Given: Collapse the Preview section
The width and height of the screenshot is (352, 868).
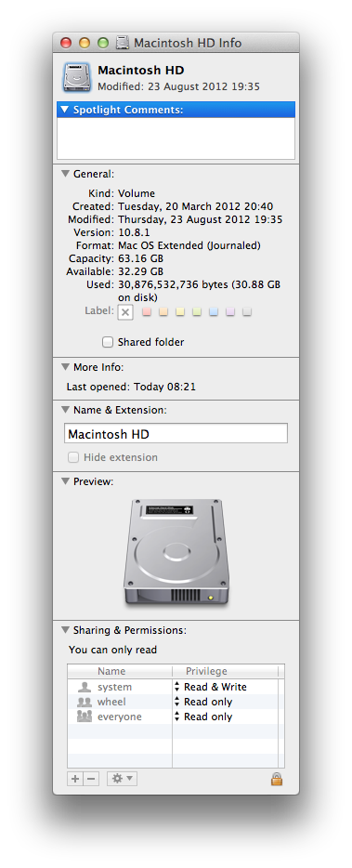Looking at the screenshot, I should pyautogui.click(x=65, y=481).
